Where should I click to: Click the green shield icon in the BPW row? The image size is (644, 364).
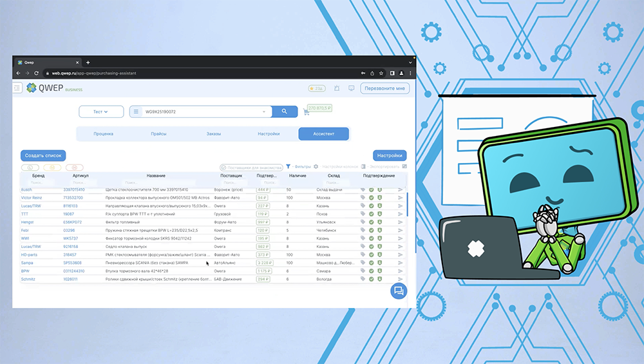click(x=379, y=271)
